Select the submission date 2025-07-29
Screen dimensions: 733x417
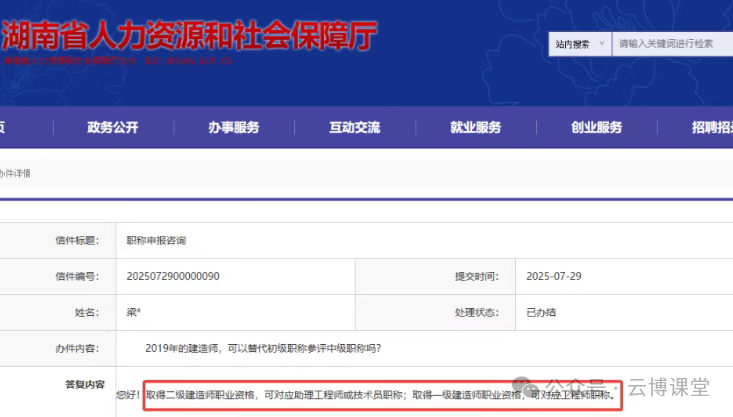pyautogui.click(x=554, y=276)
